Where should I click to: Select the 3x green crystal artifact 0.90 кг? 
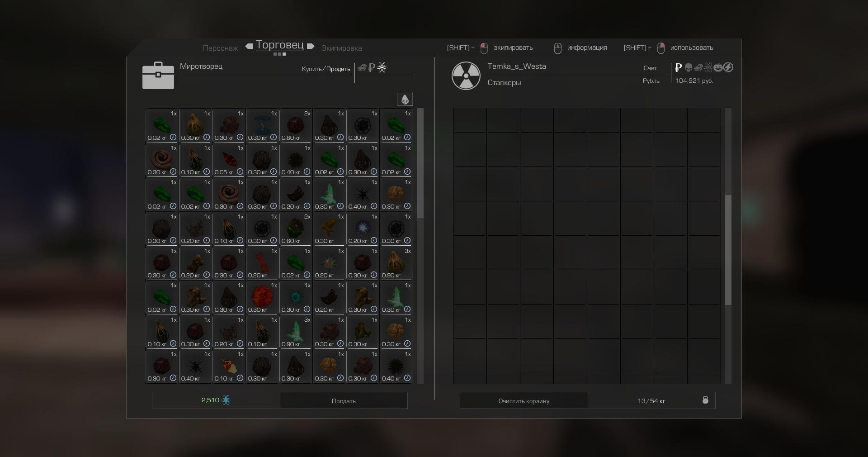coord(296,332)
